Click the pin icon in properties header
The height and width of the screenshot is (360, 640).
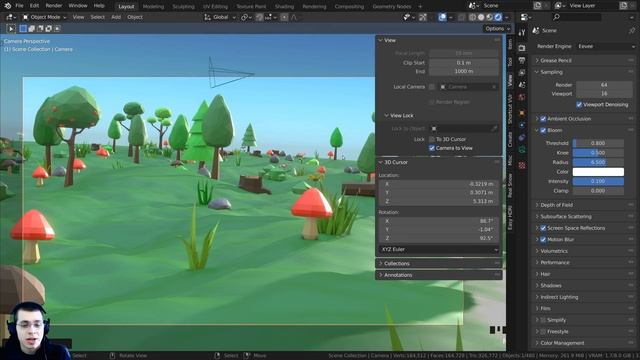[632, 31]
